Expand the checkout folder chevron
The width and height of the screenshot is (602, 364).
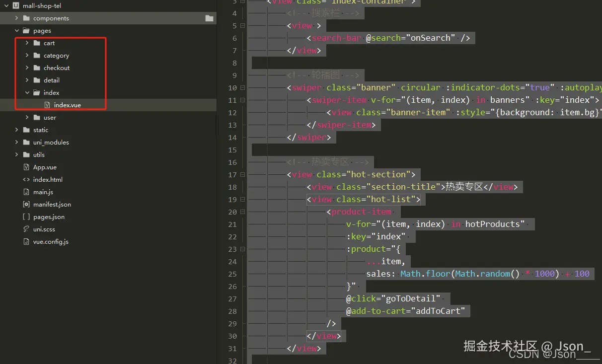[27, 68]
